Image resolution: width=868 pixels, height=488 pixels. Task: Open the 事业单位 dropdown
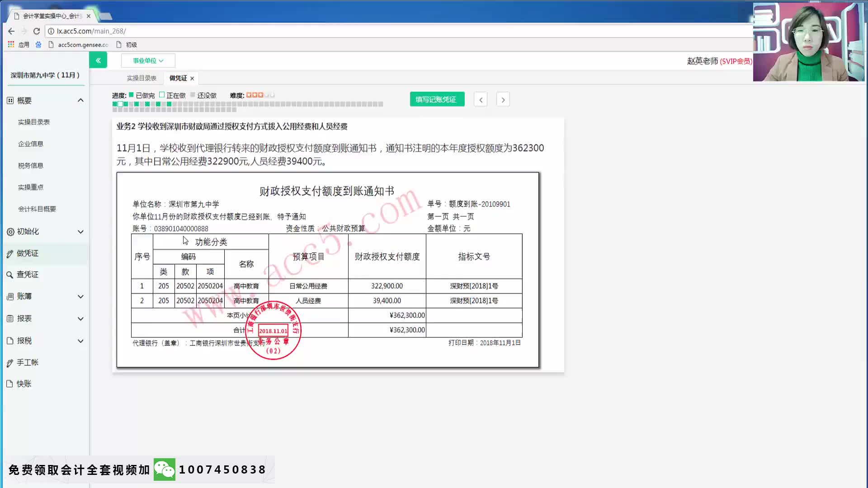pyautogui.click(x=148, y=60)
